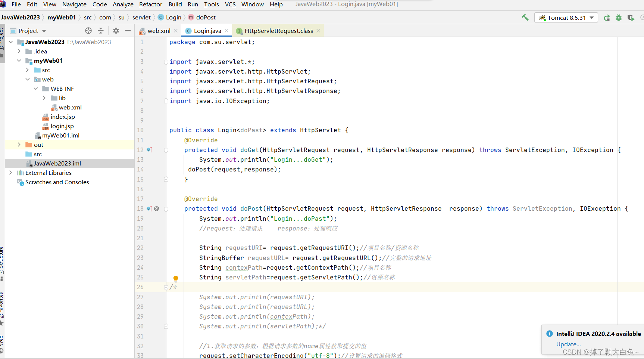Click the doPost breadcrumb
The image size is (644, 359).
[202, 17]
